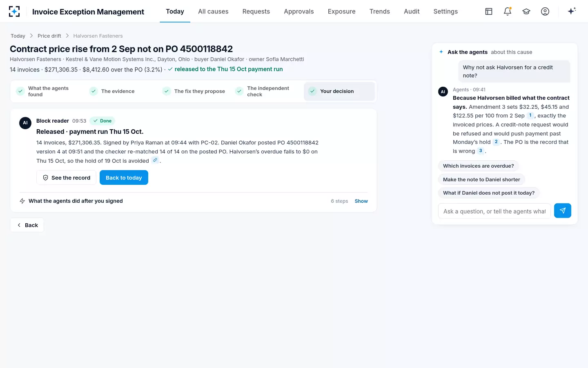Ask 'Which invoices are overdue?' suggestion
The image size is (588, 368).
coord(479,166)
